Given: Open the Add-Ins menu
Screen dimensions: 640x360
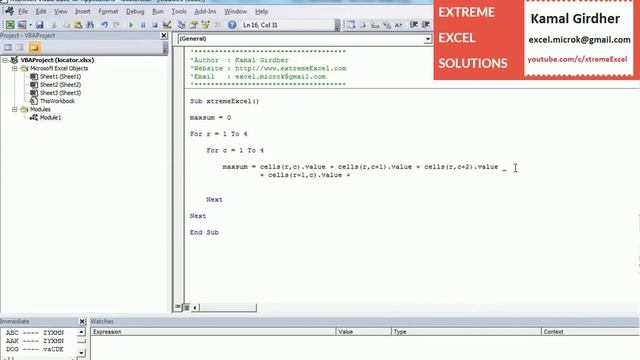Looking at the screenshot, I should [x=205, y=11].
